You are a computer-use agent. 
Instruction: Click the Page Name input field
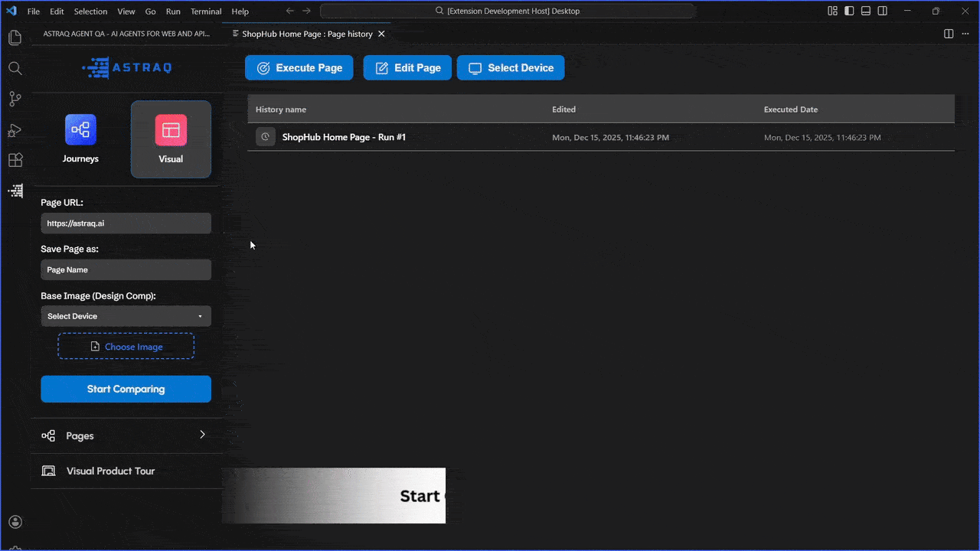[x=126, y=269]
